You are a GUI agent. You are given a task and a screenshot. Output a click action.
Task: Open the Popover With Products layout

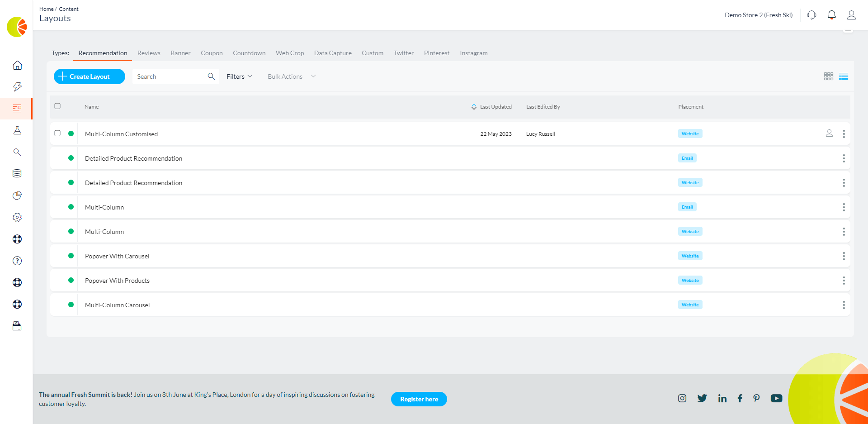[117, 281]
